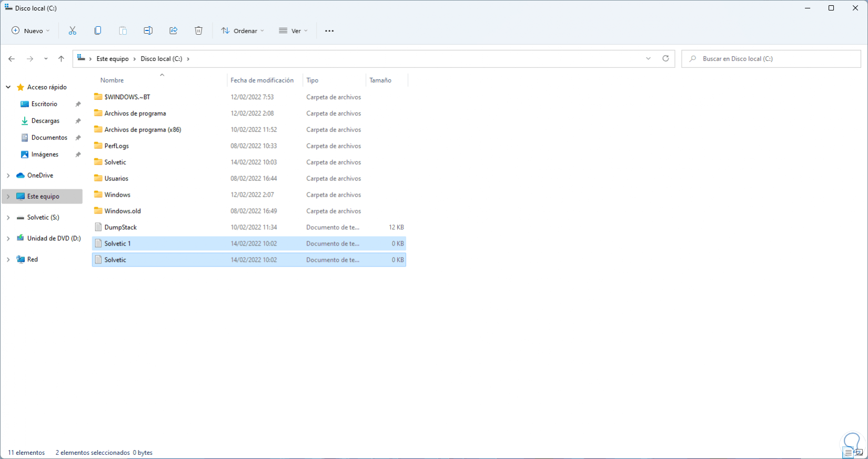Click Este equipo in the address bar
This screenshot has height=459, width=868.
[x=113, y=59]
